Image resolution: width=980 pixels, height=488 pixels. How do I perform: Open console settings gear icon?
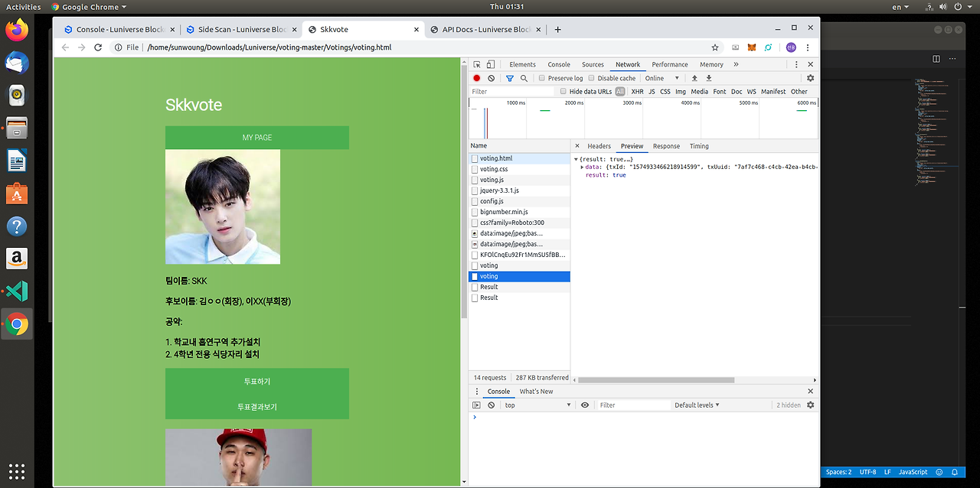click(810, 405)
